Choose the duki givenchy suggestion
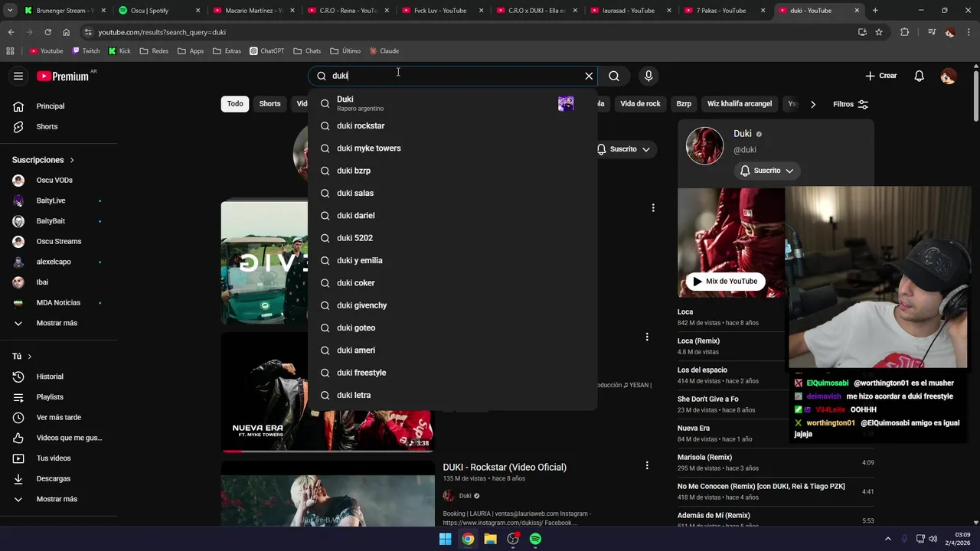This screenshot has height=551, width=980. (452, 305)
